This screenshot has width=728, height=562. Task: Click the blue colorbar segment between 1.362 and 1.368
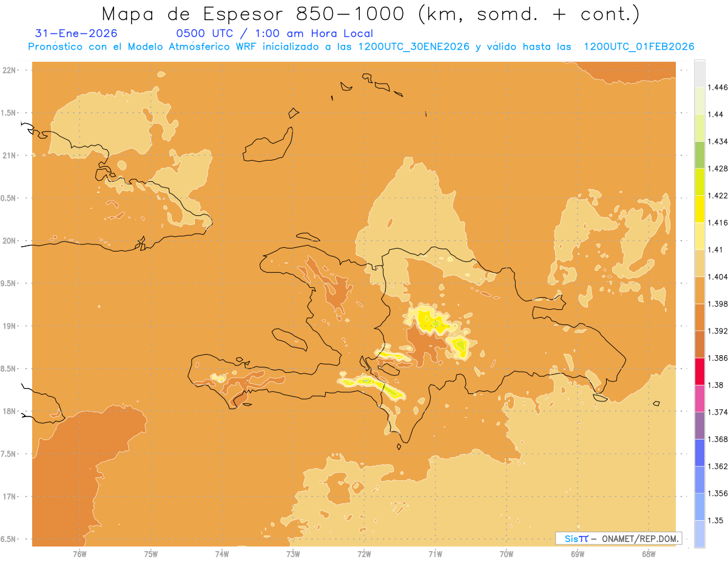point(699,452)
